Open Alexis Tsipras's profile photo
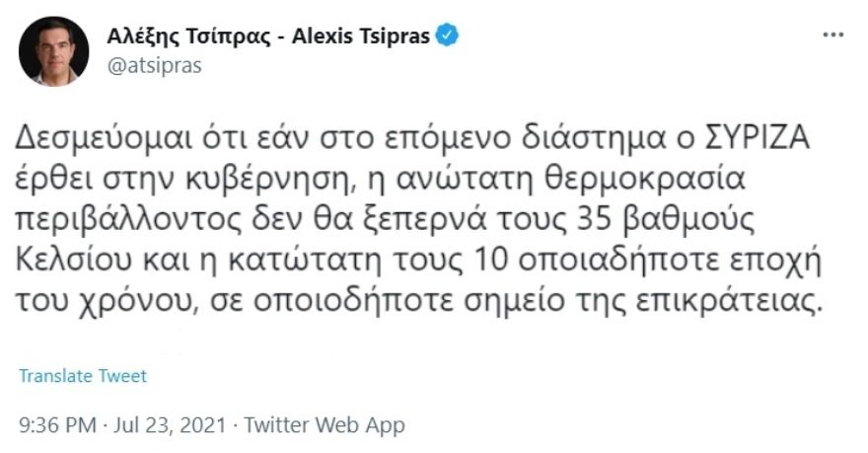This screenshot has height=453, width=868. pos(53,50)
